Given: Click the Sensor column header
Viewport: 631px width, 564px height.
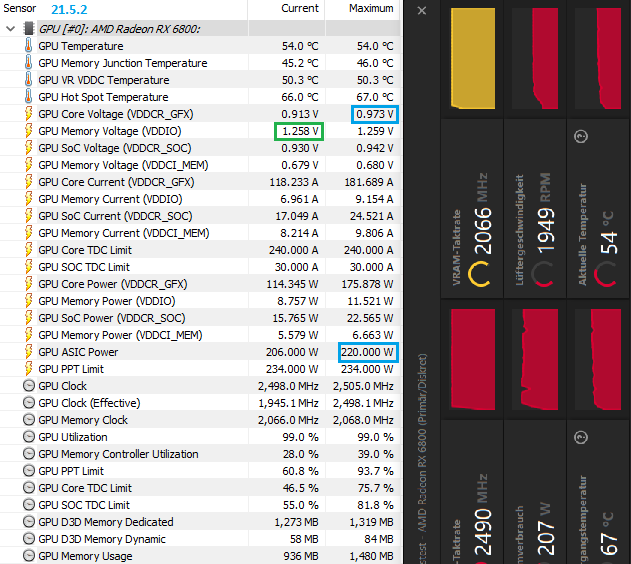Looking at the screenshot, I should pos(20,8).
